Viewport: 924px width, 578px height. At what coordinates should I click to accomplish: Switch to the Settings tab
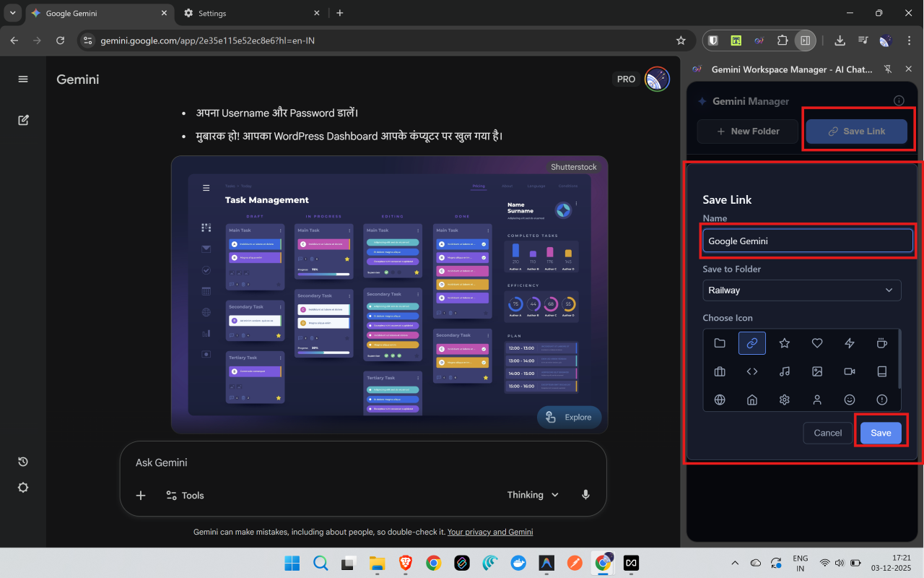click(253, 13)
